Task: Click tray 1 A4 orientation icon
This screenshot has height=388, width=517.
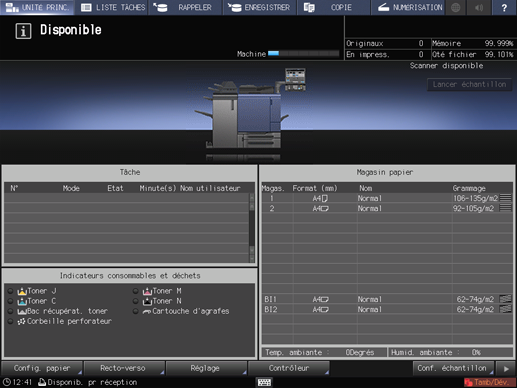Action: pyautogui.click(x=325, y=199)
